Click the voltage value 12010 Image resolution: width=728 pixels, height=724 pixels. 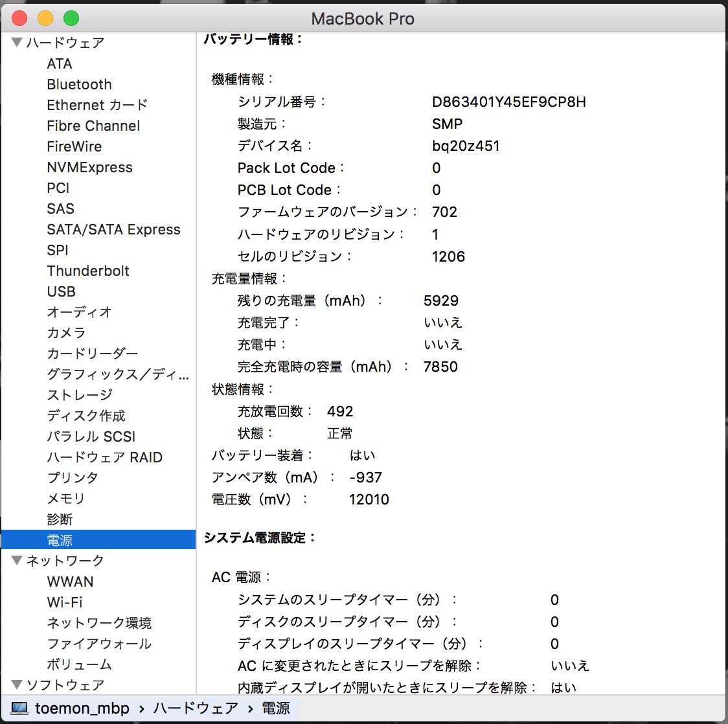tap(369, 499)
